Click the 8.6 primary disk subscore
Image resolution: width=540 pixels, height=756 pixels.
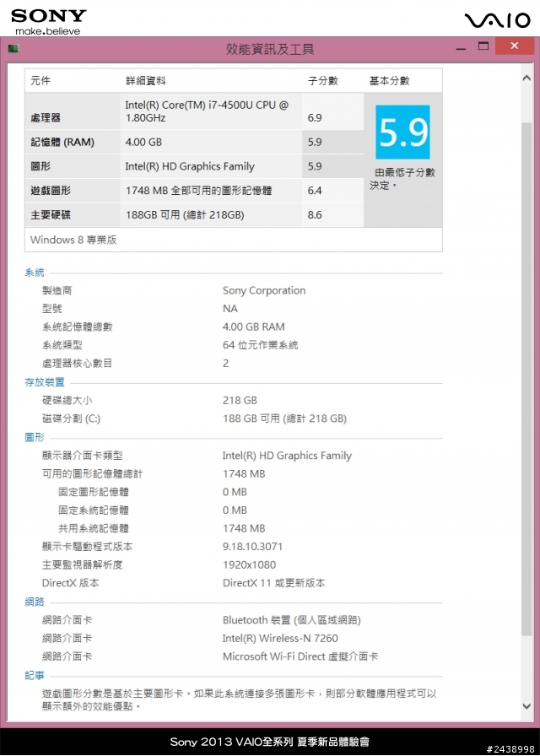point(315,214)
